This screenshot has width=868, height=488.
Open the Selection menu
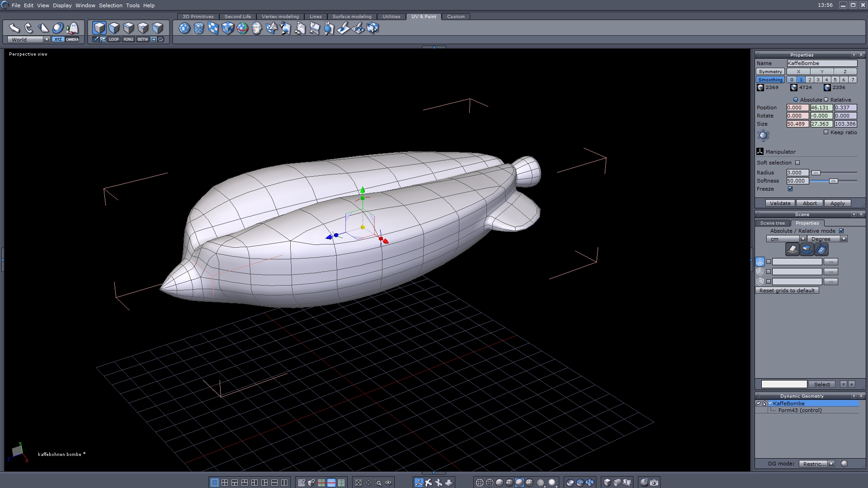pyautogui.click(x=110, y=5)
